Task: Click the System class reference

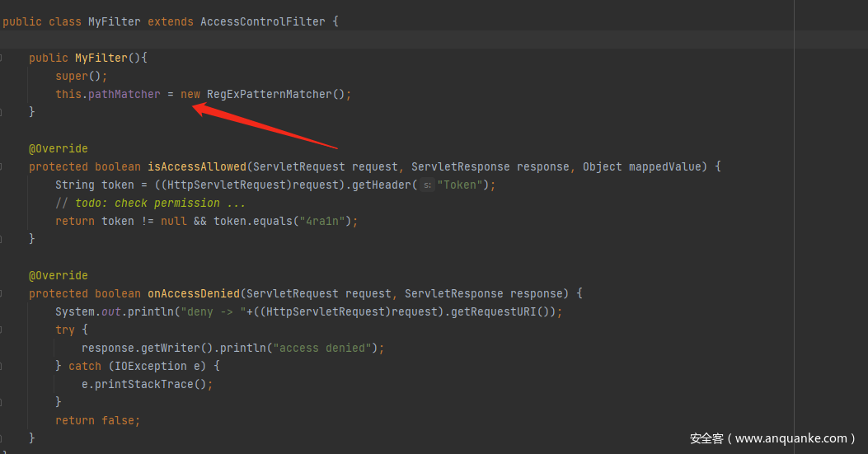Action: pos(75,311)
